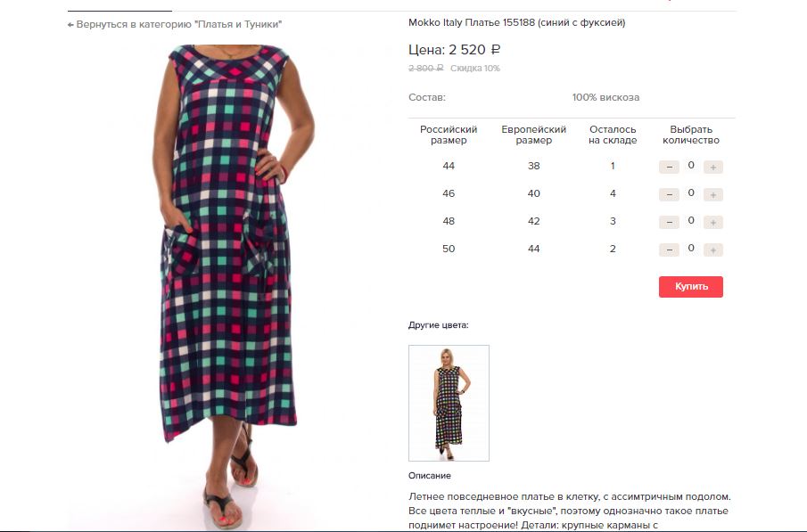The height and width of the screenshot is (532, 807).
Task: Click the red Купить button
Action: pos(691,287)
